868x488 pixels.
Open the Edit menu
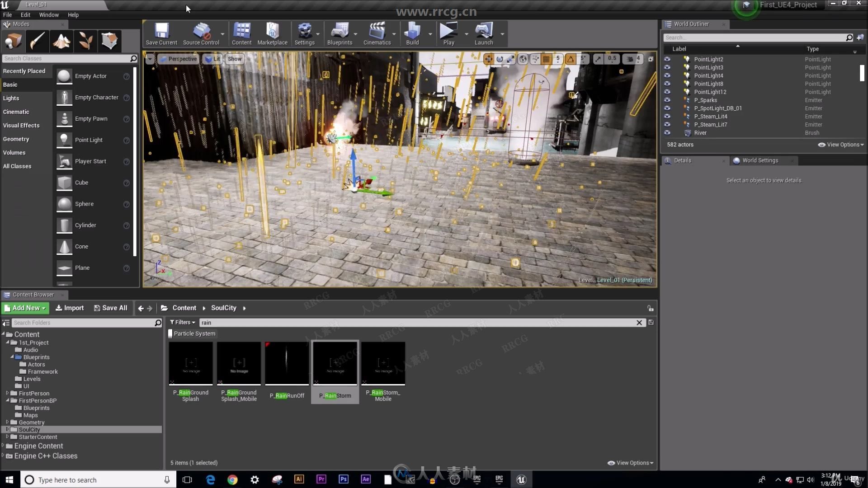click(25, 15)
